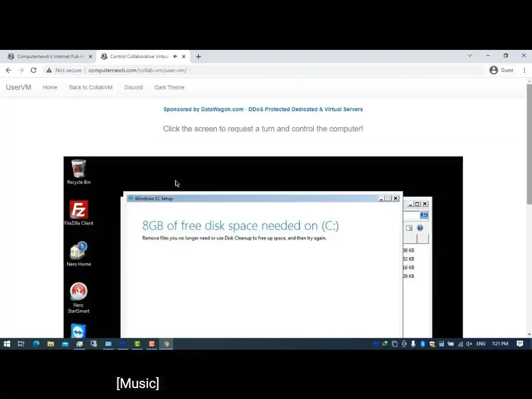This screenshot has height=399, width=532.
Task: Click the page vertical scrollbar thumb
Action: (x=529, y=144)
